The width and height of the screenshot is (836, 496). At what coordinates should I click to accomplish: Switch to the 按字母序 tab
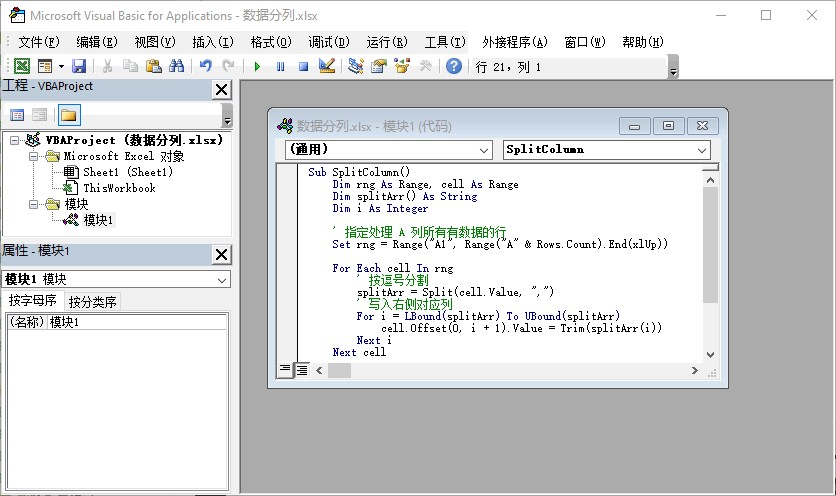tap(33, 300)
